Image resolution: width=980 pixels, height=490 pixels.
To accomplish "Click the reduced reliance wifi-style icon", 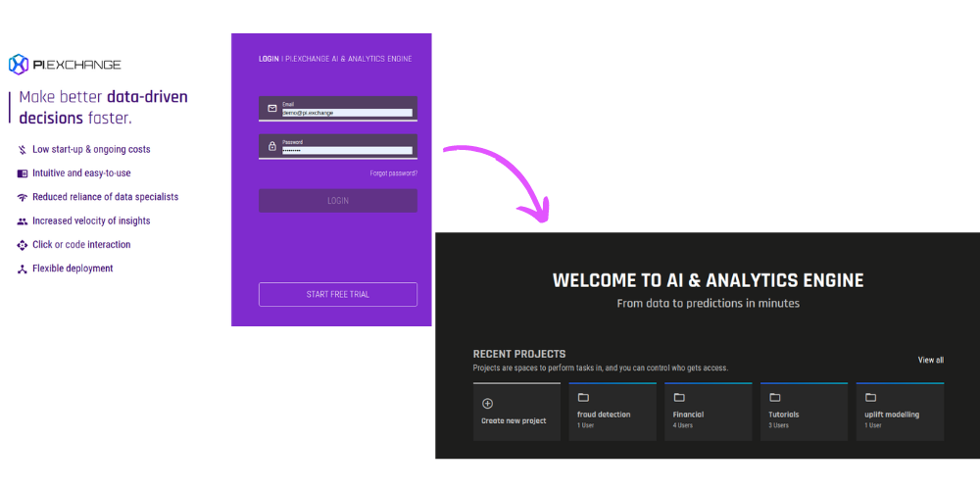I will 23,198.
